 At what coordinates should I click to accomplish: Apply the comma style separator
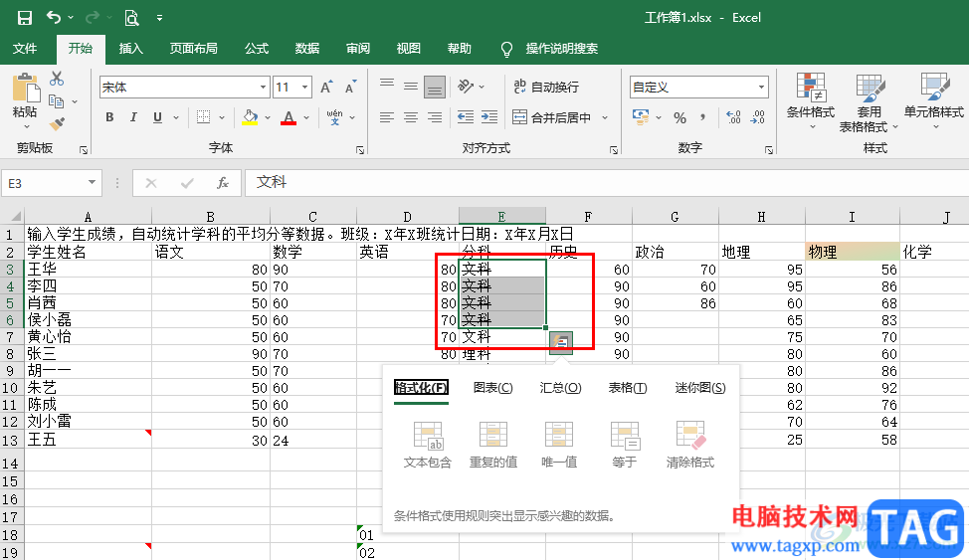(x=703, y=117)
